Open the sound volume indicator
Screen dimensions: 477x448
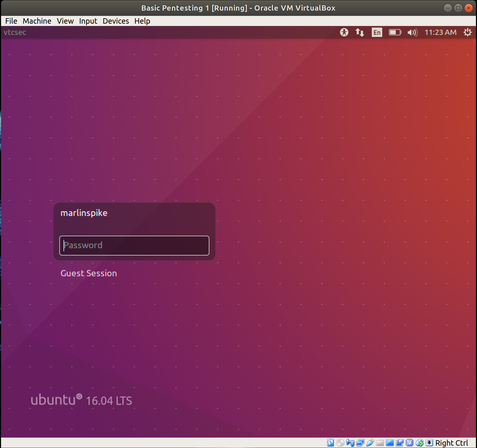tap(413, 32)
